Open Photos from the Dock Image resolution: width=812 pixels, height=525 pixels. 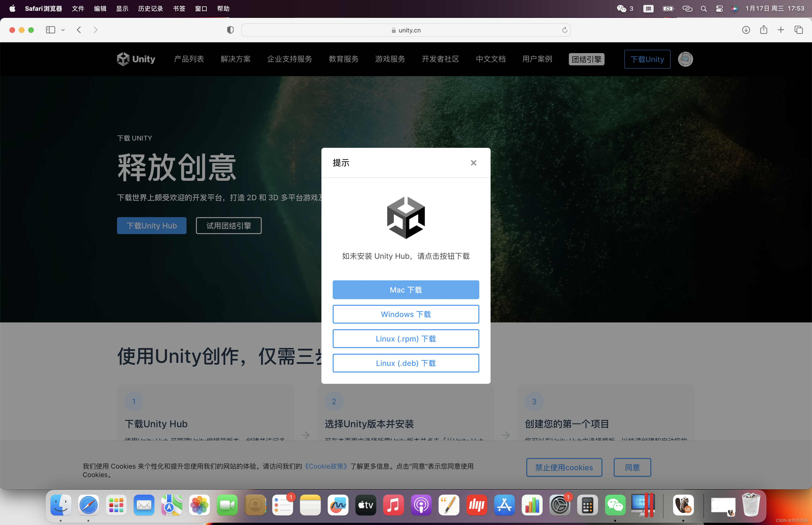point(199,505)
